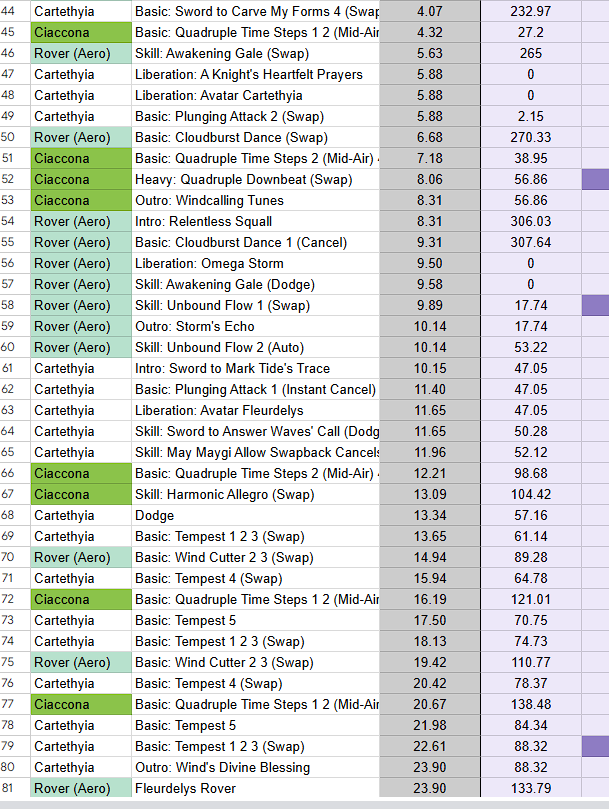Select "Basic: Tempest 1 2 3 (Swap)" in row 69
This screenshot has height=812, width=609.
pyautogui.click(x=256, y=536)
